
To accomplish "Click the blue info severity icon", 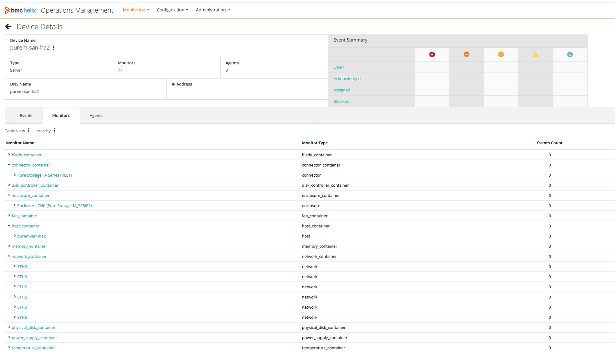I will 570,54.
